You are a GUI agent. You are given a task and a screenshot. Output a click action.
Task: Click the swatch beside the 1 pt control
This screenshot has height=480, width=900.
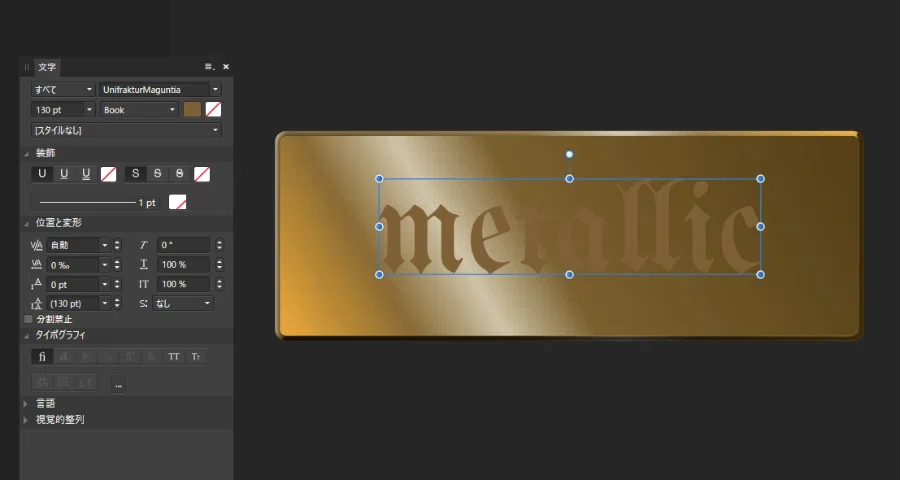coord(177,202)
